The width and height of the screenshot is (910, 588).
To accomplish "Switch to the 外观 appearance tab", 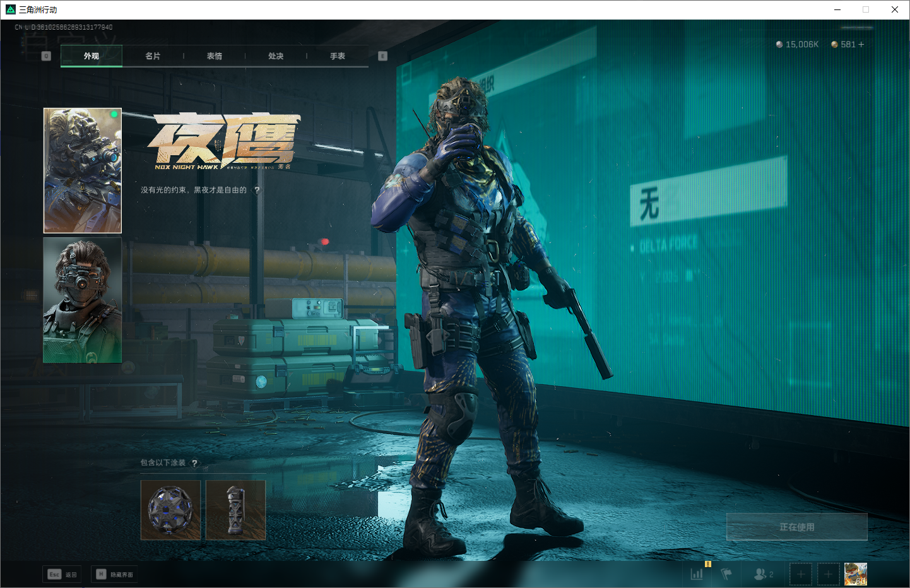I will click(x=92, y=56).
